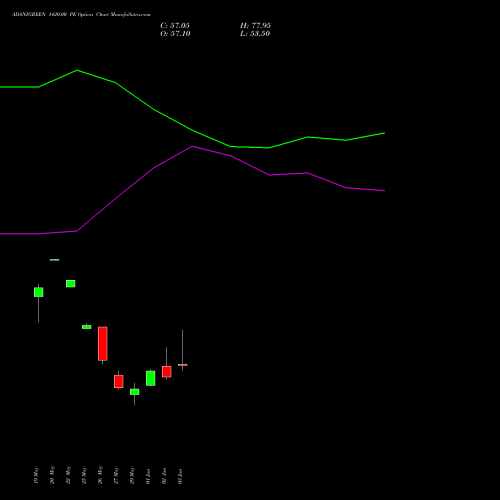The height and width of the screenshot is (500, 500).
Task: Click the 22 May date axis label
Action: click(x=68, y=476)
